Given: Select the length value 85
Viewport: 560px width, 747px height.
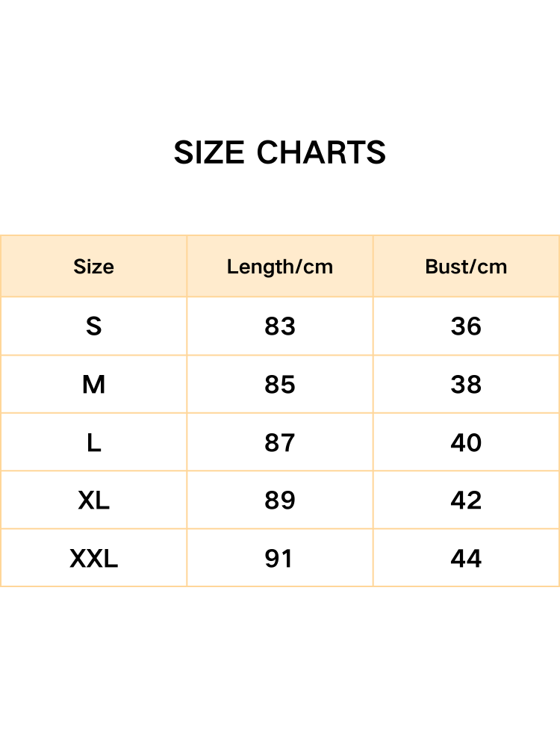Looking at the screenshot, I should pos(280,385).
